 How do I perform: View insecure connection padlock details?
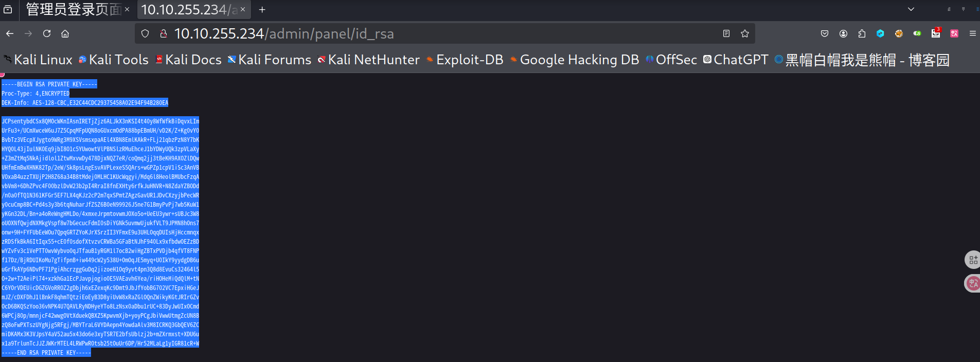click(x=163, y=33)
